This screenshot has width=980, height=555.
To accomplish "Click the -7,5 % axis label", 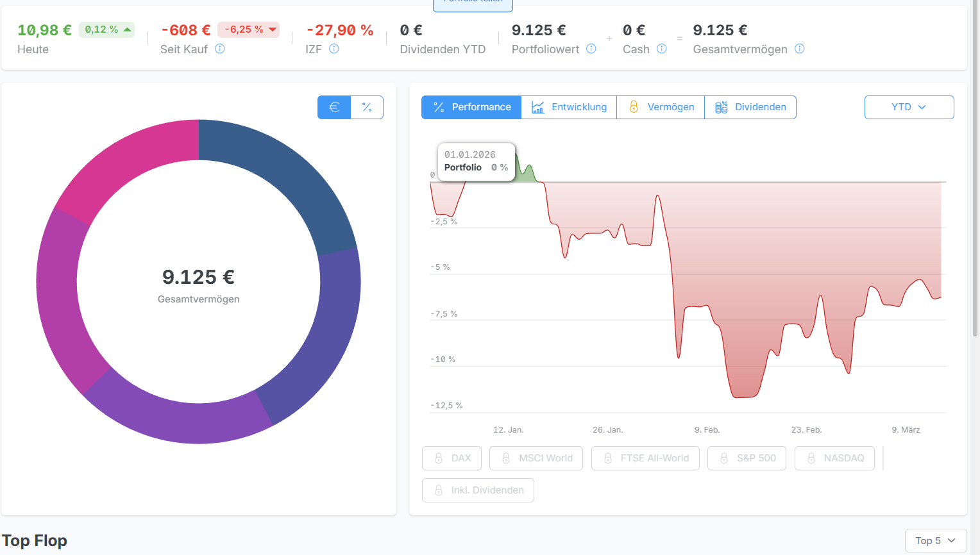I will [x=444, y=314].
